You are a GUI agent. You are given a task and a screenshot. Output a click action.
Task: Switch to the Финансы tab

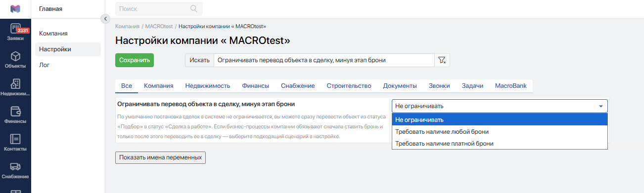click(x=256, y=86)
